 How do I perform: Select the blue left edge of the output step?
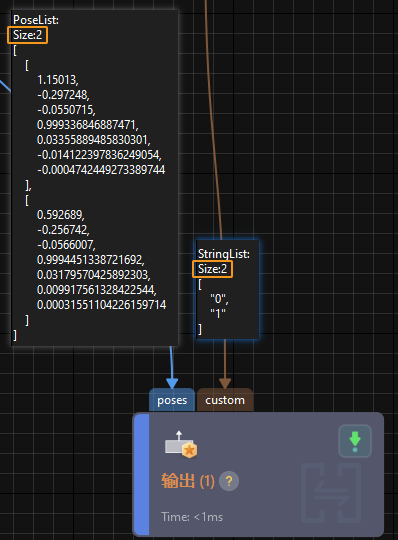(142, 474)
